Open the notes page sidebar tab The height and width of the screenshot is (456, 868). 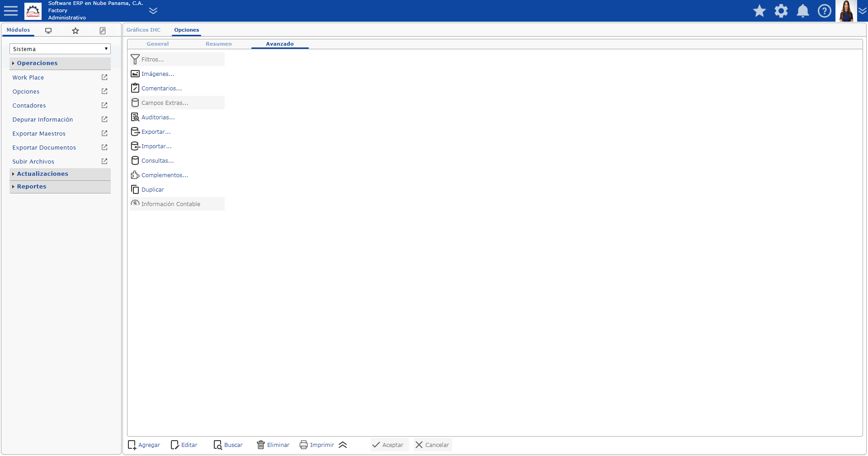pos(103,31)
